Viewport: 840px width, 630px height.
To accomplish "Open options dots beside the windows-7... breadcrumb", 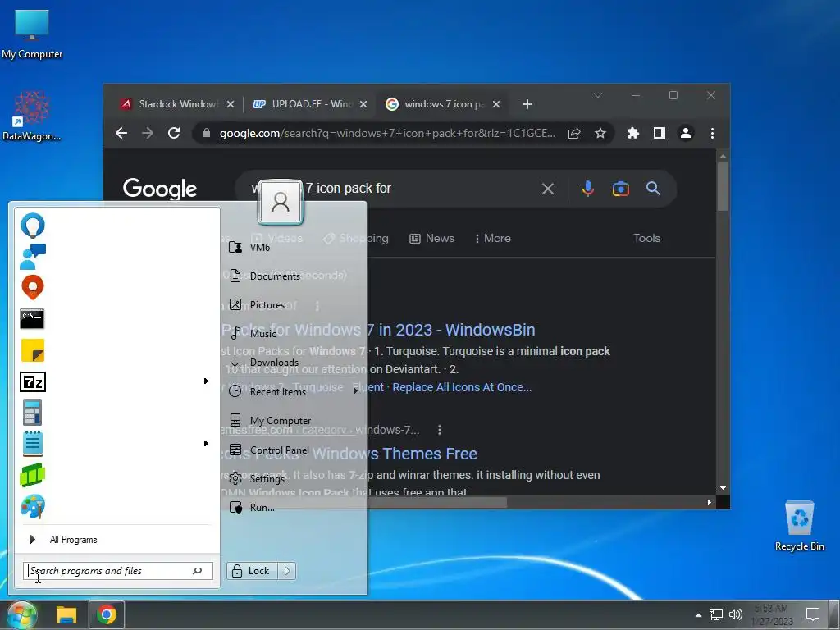I will 440,430.
